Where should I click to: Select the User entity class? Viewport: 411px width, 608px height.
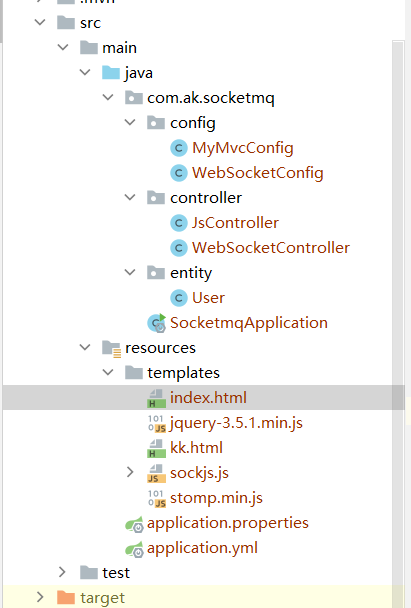pos(208,298)
